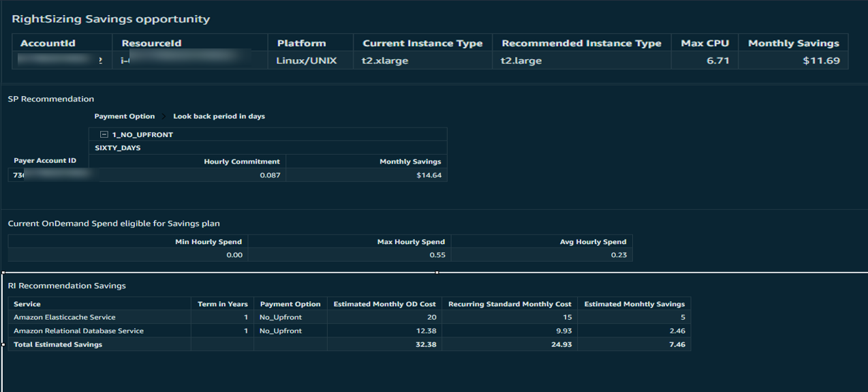Viewport: 868px width, 392px height.
Task: Click the Service column header
Action: tap(27, 304)
